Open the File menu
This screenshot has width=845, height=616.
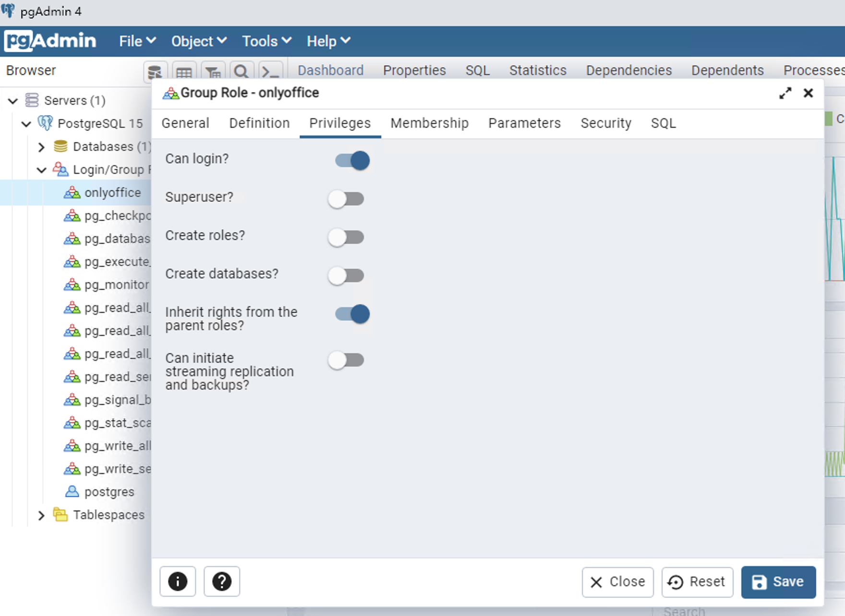coord(137,41)
